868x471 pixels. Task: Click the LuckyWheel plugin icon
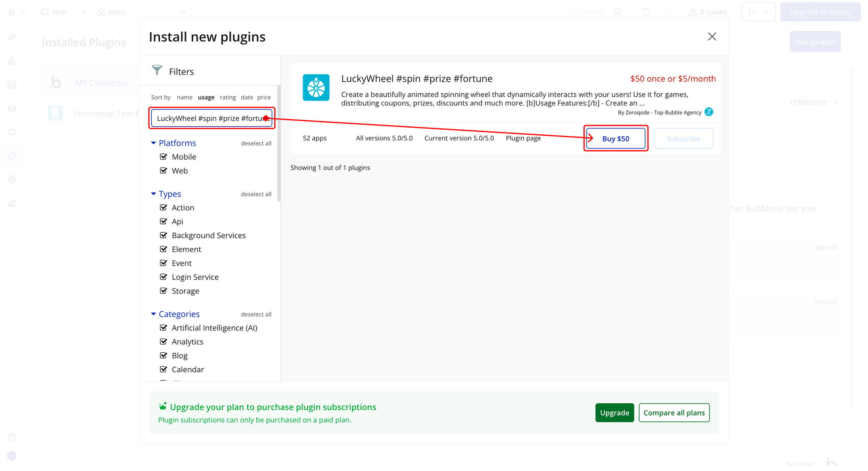316,87
